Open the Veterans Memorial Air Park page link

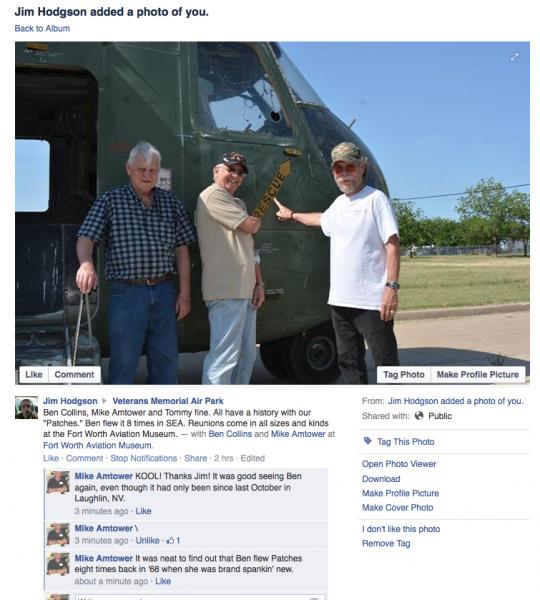point(168,401)
